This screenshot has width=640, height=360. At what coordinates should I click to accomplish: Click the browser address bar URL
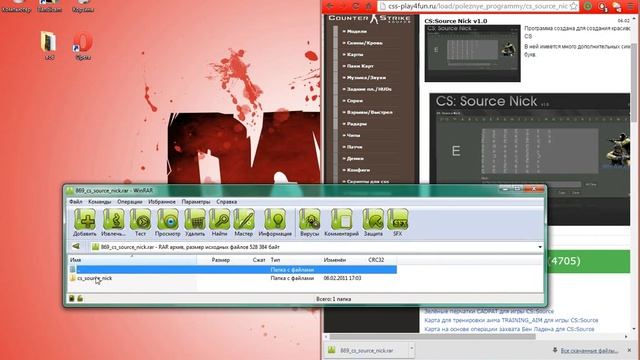tap(477, 6)
